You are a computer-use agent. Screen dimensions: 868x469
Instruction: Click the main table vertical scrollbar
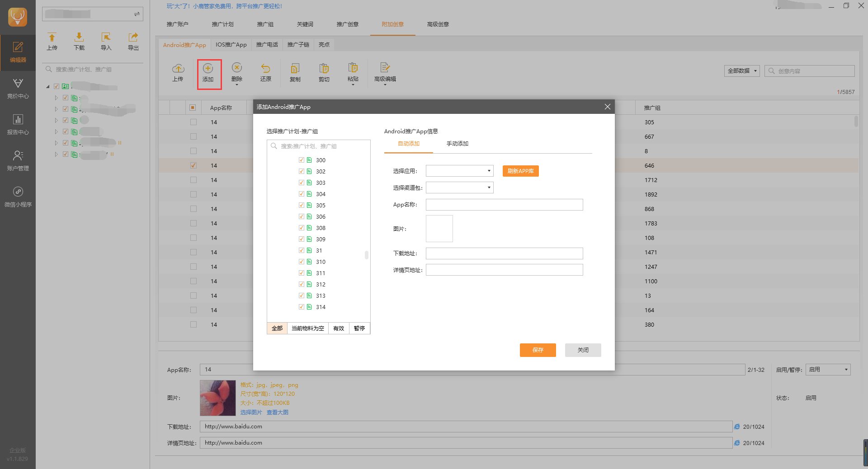click(856, 121)
